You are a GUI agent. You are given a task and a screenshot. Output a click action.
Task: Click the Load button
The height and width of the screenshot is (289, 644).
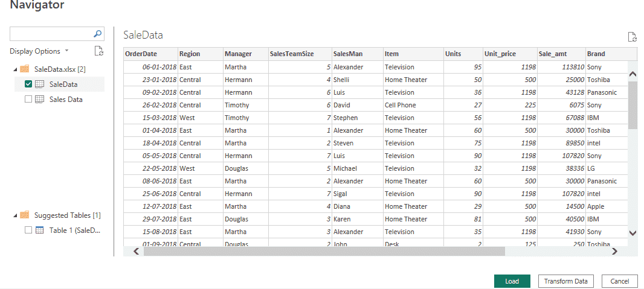pos(512,281)
